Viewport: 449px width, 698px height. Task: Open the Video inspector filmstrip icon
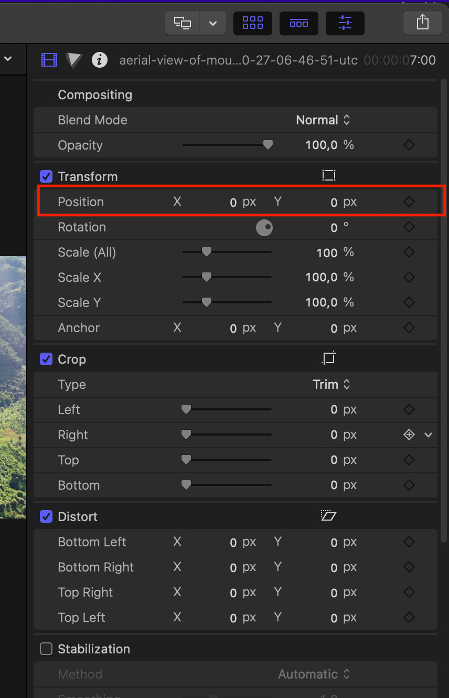tap(49, 60)
